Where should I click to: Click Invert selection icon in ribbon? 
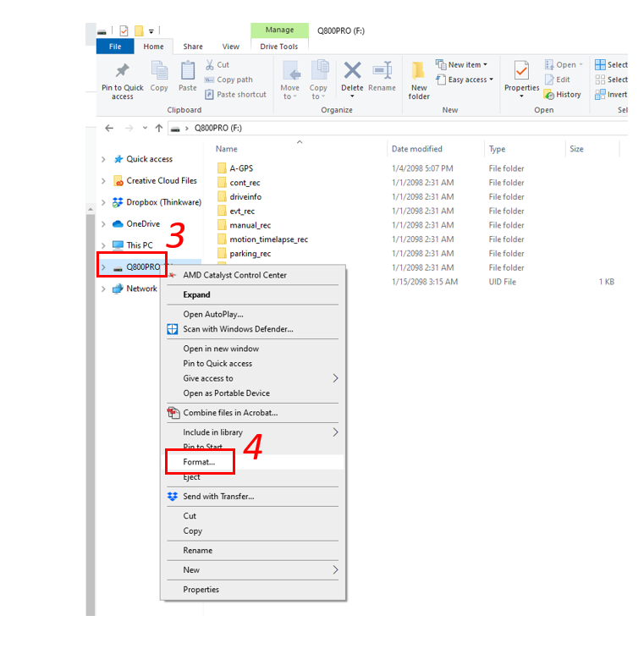pos(600,95)
